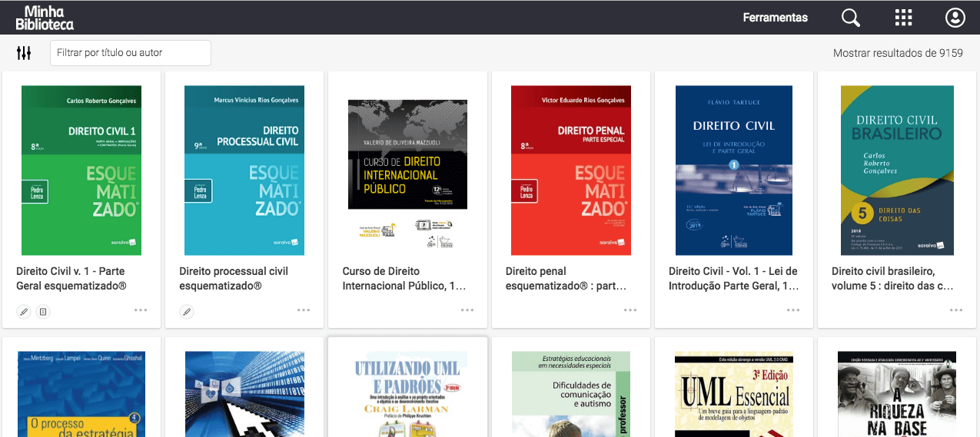Open the filter sliders icon
Image resolution: width=980 pixels, height=437 pixels.
click(24, 53)
